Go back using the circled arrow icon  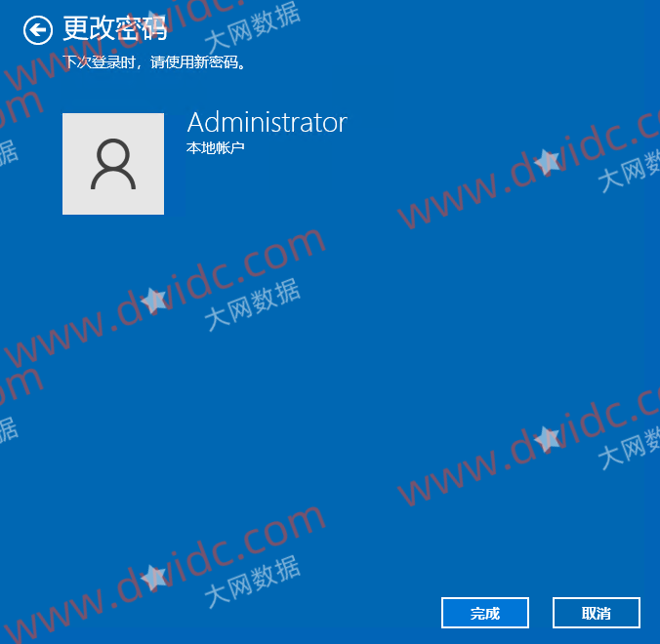(x=38, y=30)
